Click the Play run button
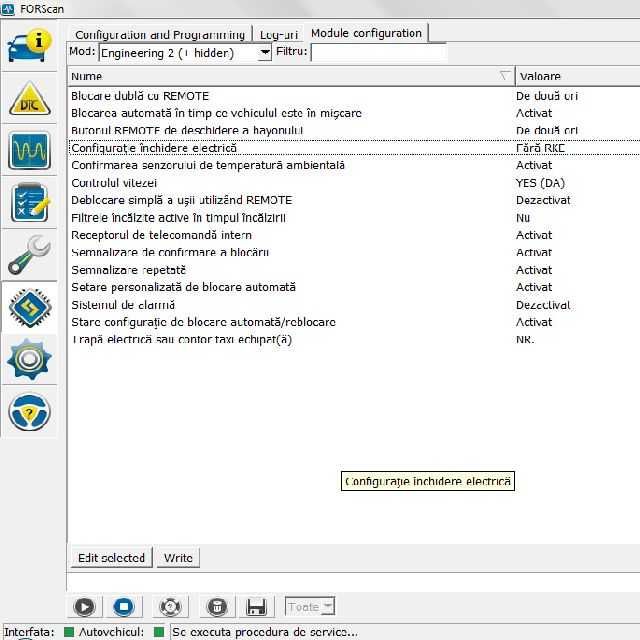640x640 pixels. tap(84, 607)
